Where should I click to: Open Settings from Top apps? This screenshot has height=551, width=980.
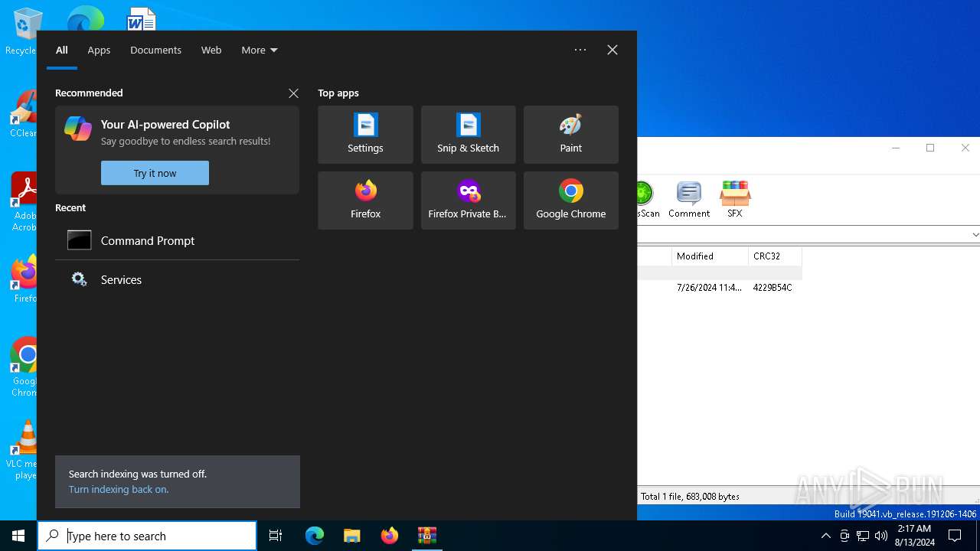365,135
